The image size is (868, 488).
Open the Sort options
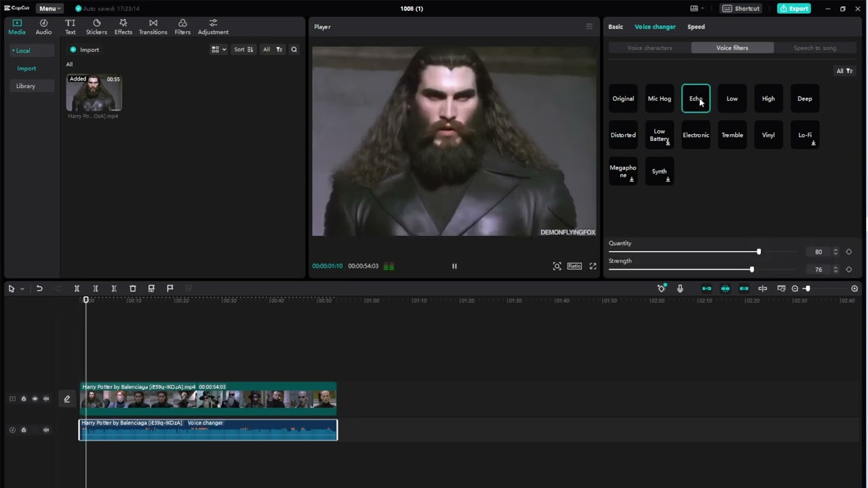243,49
